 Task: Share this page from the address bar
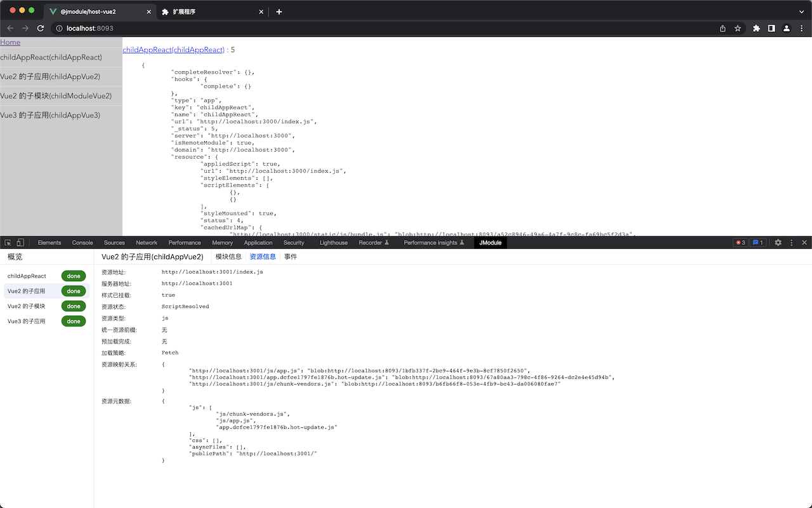point(723,29)
